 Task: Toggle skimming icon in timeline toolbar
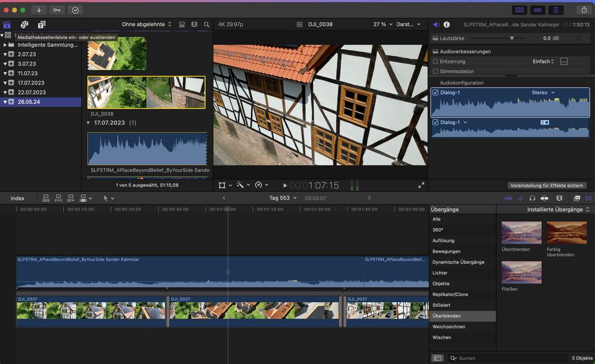tap(508, 198)
